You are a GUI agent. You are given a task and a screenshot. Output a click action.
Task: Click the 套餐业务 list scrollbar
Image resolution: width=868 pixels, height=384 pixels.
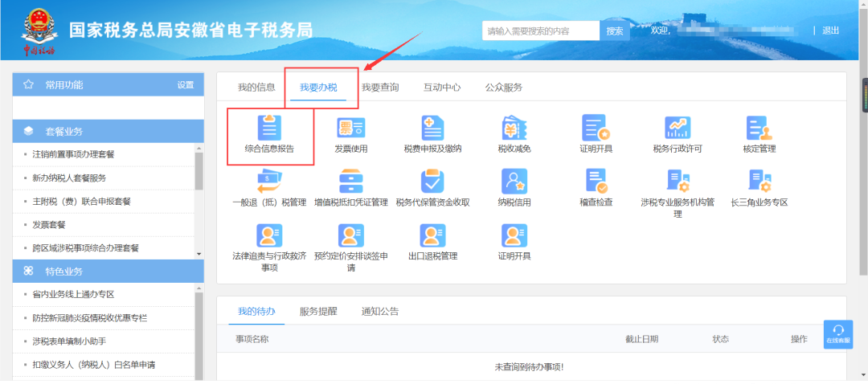pos(199,171)
